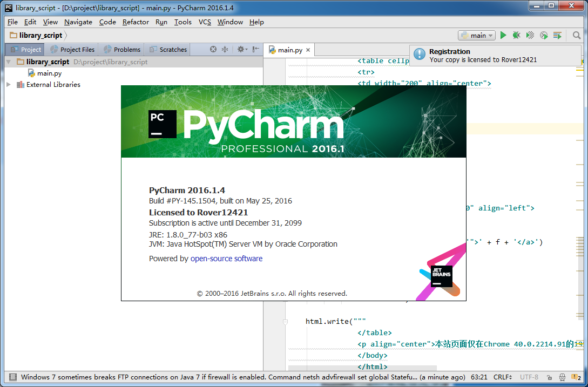The image size is (588, 387).
Task: Click the JetBrains logo on the About dialog
Action: tap(441, 276)
